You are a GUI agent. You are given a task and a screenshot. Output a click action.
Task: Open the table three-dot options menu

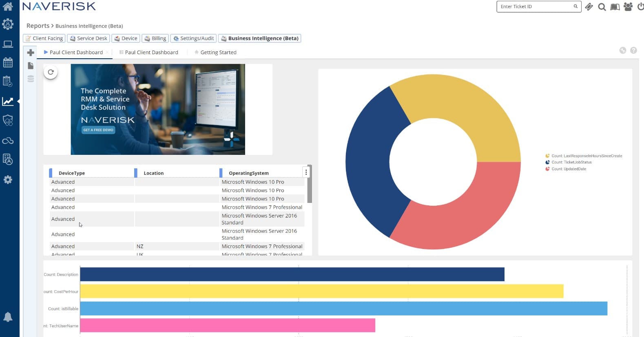point(306,172)
